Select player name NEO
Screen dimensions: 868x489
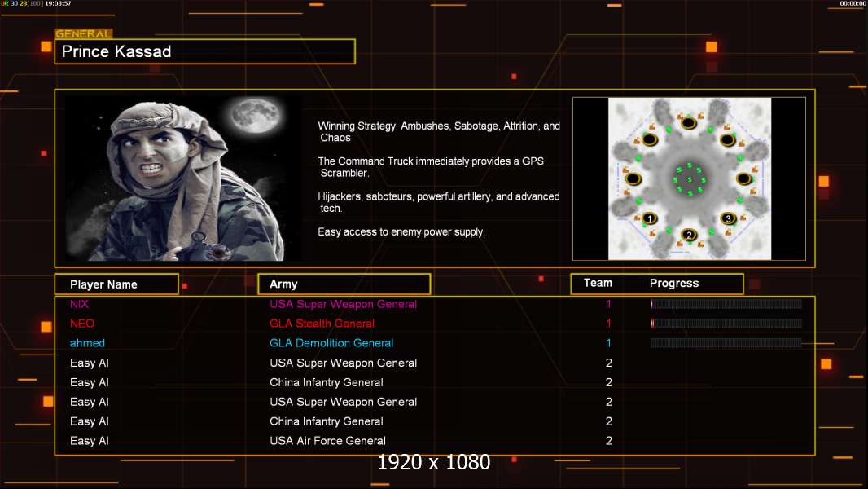82,324
